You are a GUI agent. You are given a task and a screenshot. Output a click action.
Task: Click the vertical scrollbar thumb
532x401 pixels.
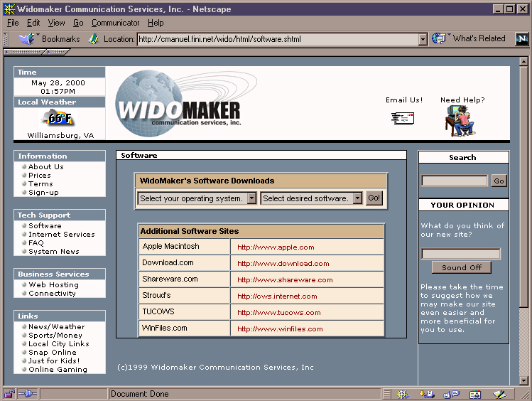pyautogui.click(x=523, y=187)
